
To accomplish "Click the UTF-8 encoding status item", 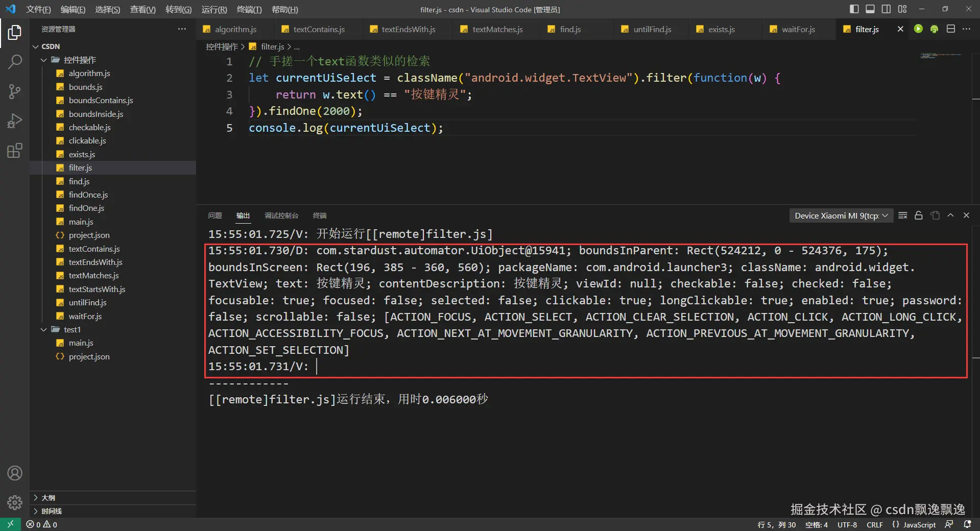I will coord(847,524).
